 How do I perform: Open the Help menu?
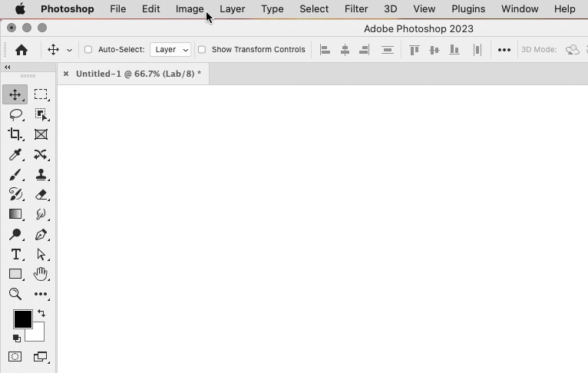(565, 8)
